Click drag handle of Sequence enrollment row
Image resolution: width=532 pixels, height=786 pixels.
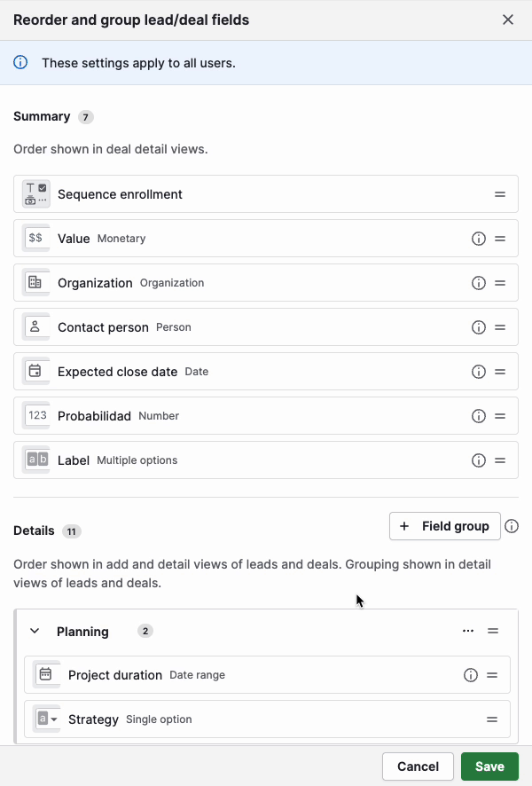(500, 194)
